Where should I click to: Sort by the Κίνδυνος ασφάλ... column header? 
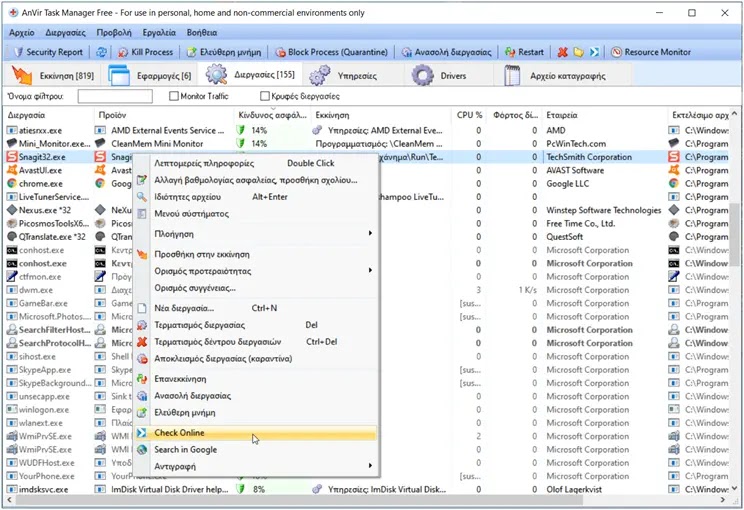[272, 115]
